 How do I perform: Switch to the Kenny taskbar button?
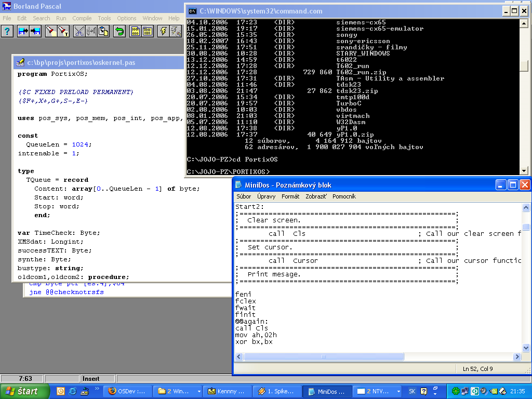pos(228,391)
